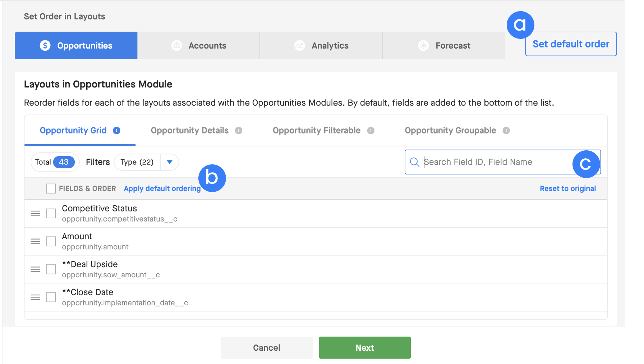Image resolution: width=644 pixels, height=364 pixels.
Task: Click info icon beside Opportunity Grid
Action: (116, 131)
